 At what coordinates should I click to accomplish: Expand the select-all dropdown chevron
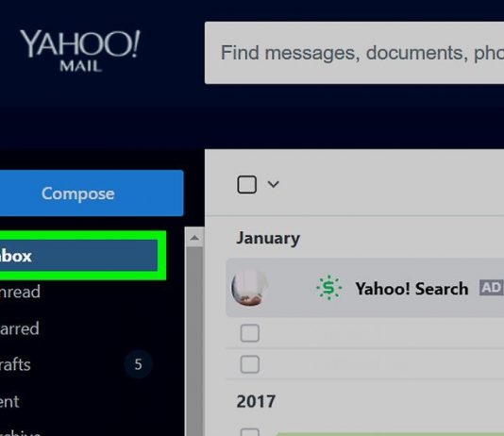pyautogui.click(x=273, y=184)
